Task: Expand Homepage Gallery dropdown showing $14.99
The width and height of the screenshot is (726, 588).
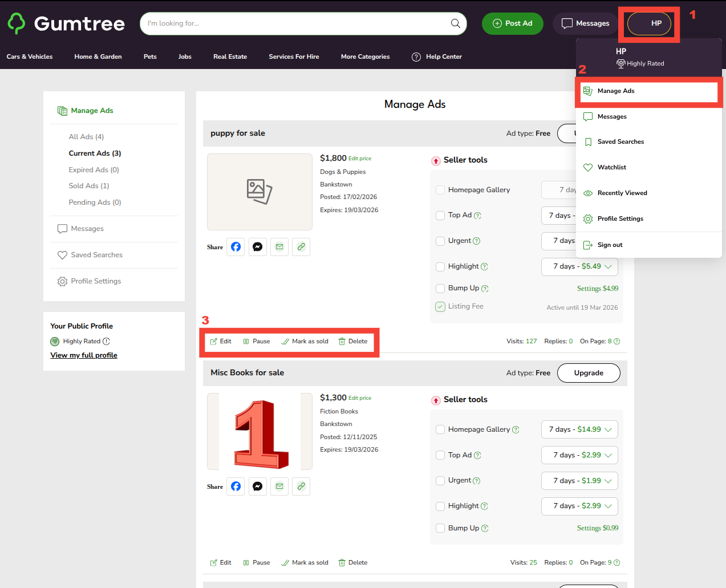Action: [579, 429]
